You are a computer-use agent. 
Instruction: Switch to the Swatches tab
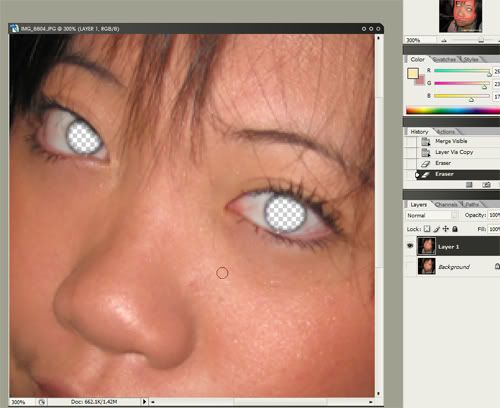[445, 59]
